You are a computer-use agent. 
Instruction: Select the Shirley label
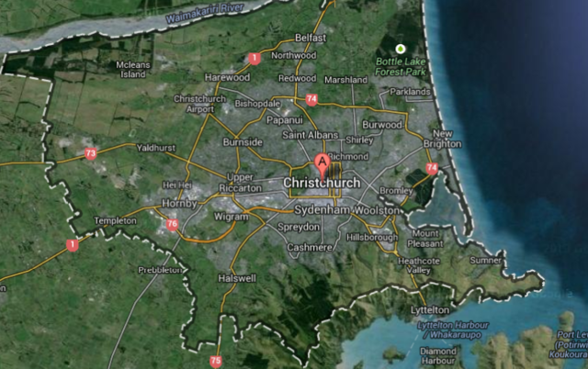pos(359,140)
